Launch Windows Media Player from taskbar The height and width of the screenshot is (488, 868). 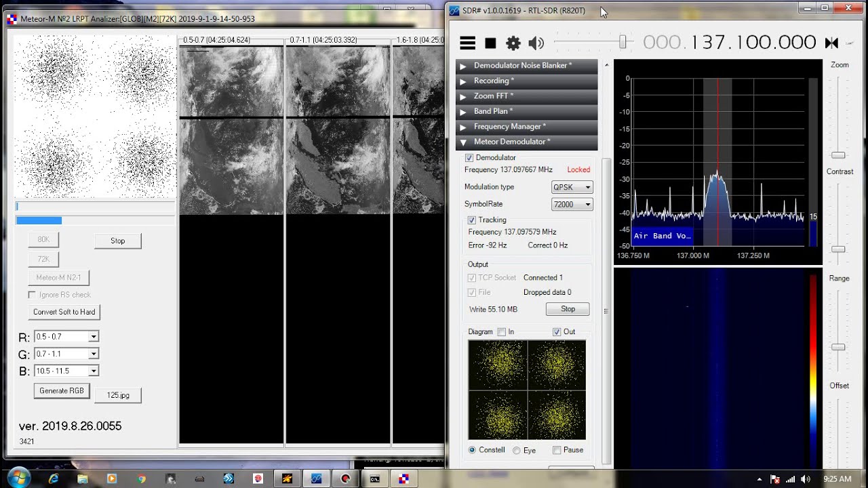point(112,479)
